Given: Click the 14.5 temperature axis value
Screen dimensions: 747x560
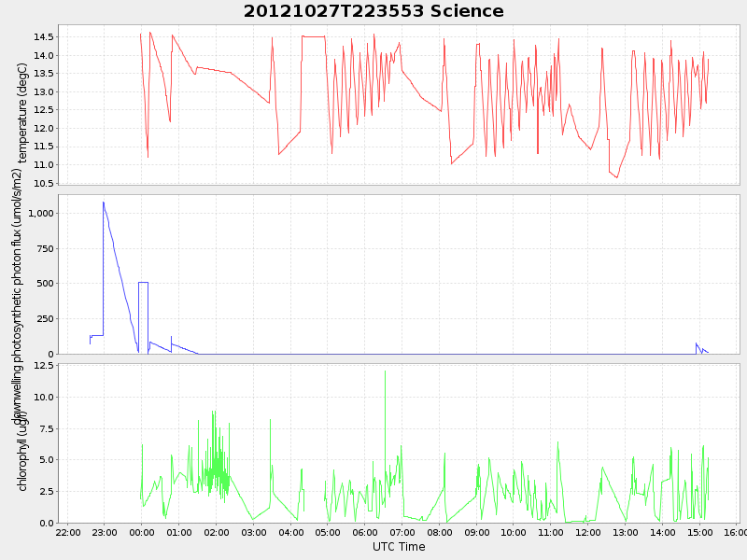Looking at the screenshot, I should 43,37.
